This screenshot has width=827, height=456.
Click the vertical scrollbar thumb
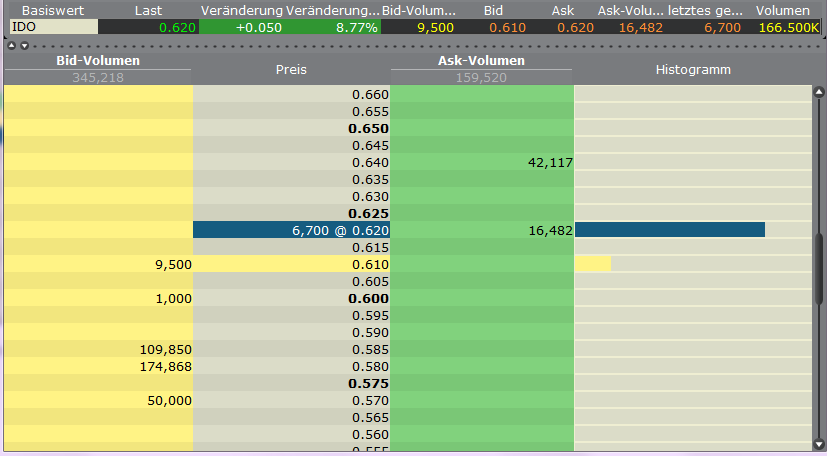coord(819,268)
